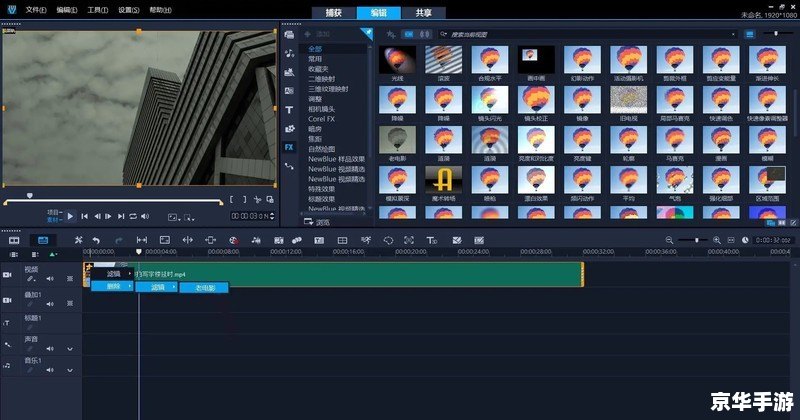Mute the 视频 video track
The height and width of the screenshot is (420, 800).
[50, 279]
